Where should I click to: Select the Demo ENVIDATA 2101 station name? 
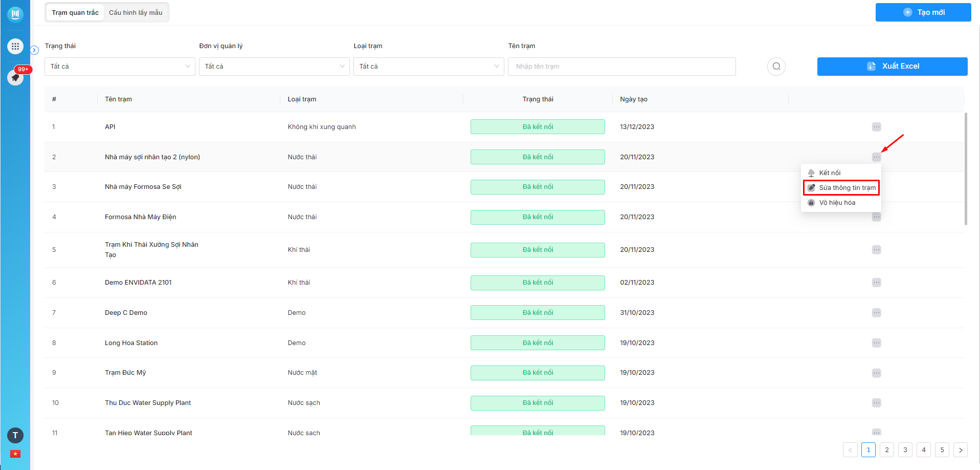pos(138,283)
